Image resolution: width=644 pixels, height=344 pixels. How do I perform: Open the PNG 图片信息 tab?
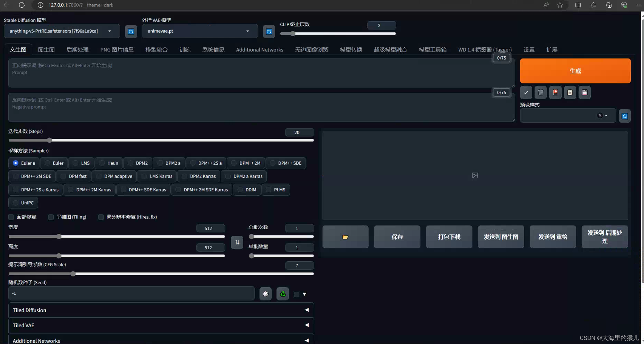click(117, 50)
